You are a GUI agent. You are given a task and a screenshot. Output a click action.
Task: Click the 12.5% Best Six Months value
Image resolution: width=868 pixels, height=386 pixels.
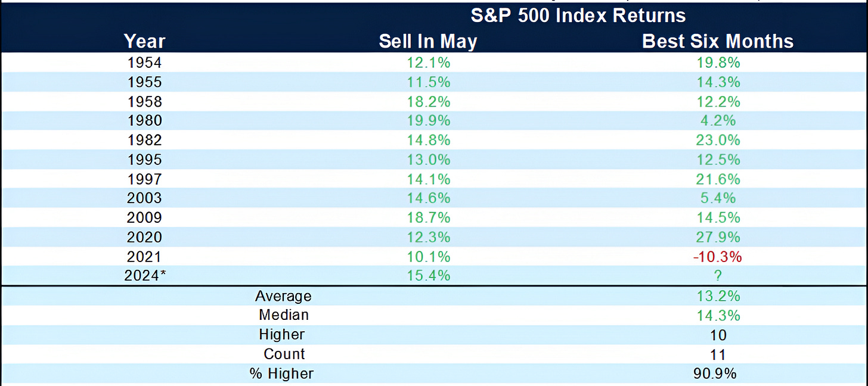point(718,160)
